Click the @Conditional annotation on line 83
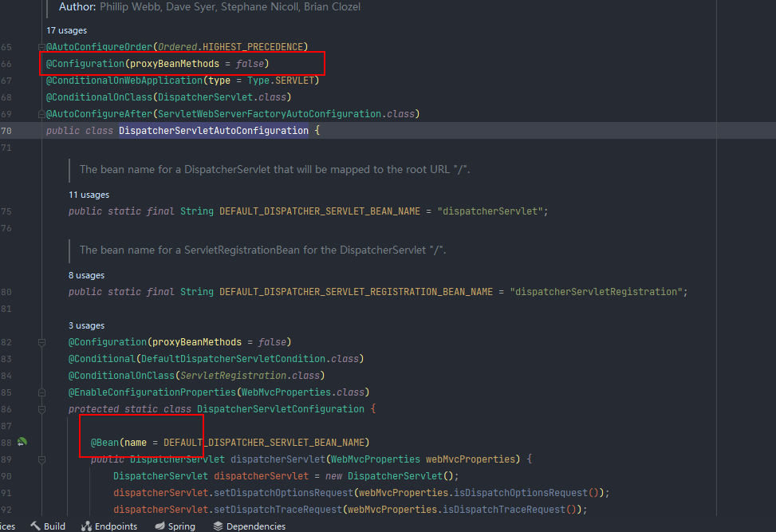Viewport: 776px width, 532px height. tap(101, 359)
